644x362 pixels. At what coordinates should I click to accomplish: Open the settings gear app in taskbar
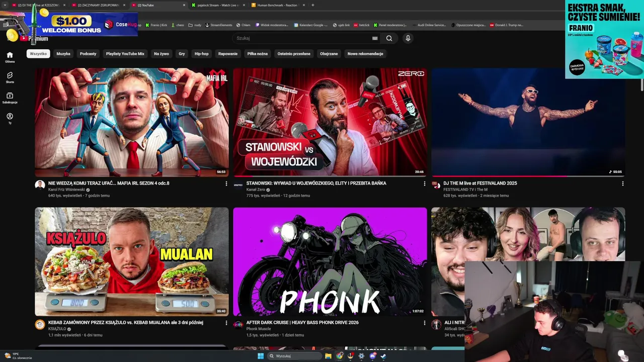[x=361, y=356]
